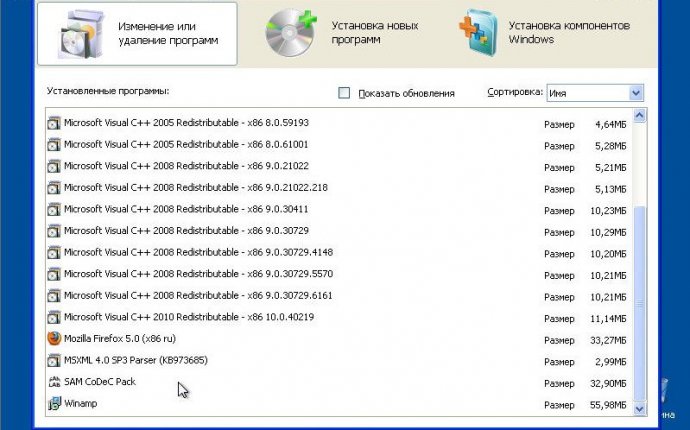This screenshot has width=690, height=430.
Task: Click the icon of Visual C++ 2005 8.0.59193
Action: pos(54,123)
